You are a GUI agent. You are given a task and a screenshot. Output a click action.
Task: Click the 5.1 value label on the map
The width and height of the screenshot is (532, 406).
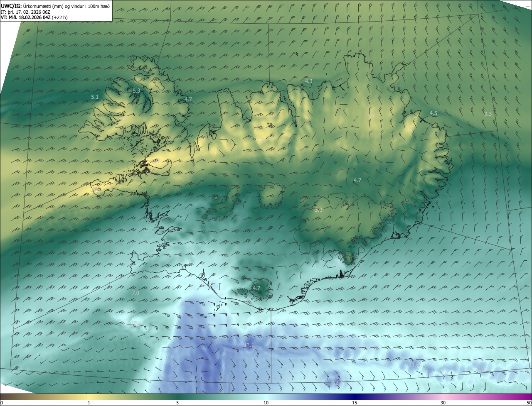(x=95, y=97)
